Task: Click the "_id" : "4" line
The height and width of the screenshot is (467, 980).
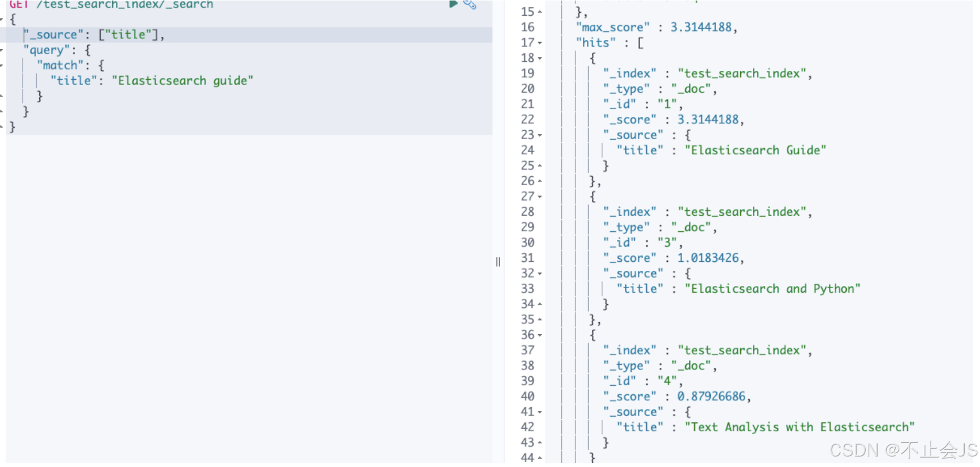Action: pyautogui.click(x=643, y=381)
